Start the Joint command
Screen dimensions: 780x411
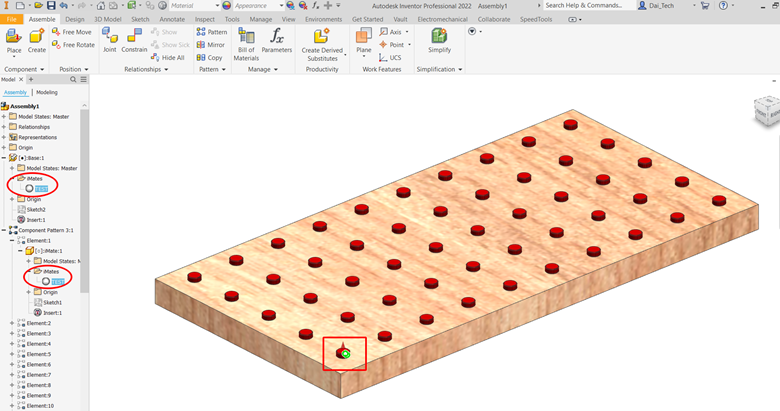tap(109, 41)
